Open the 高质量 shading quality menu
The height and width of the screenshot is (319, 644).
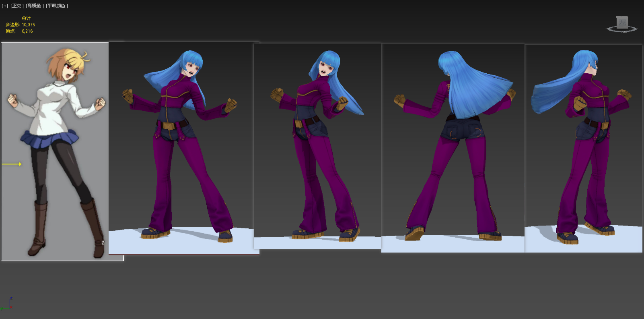pos(35,6)
